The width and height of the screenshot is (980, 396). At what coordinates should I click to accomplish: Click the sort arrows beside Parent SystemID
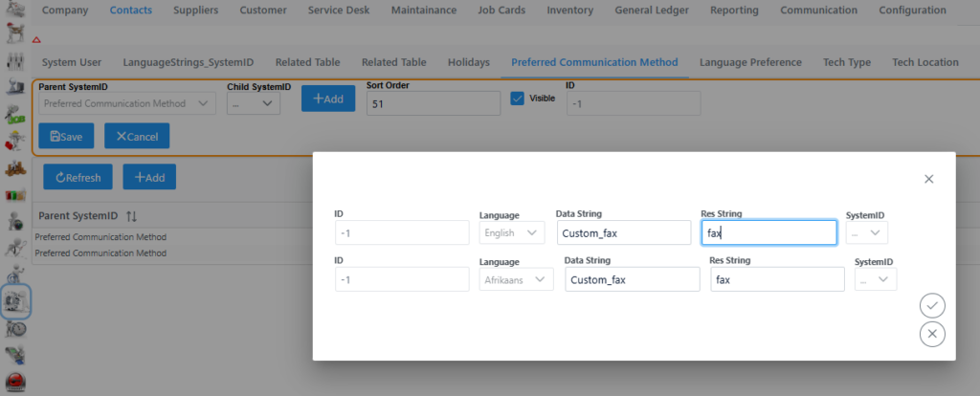pos(132,216)
